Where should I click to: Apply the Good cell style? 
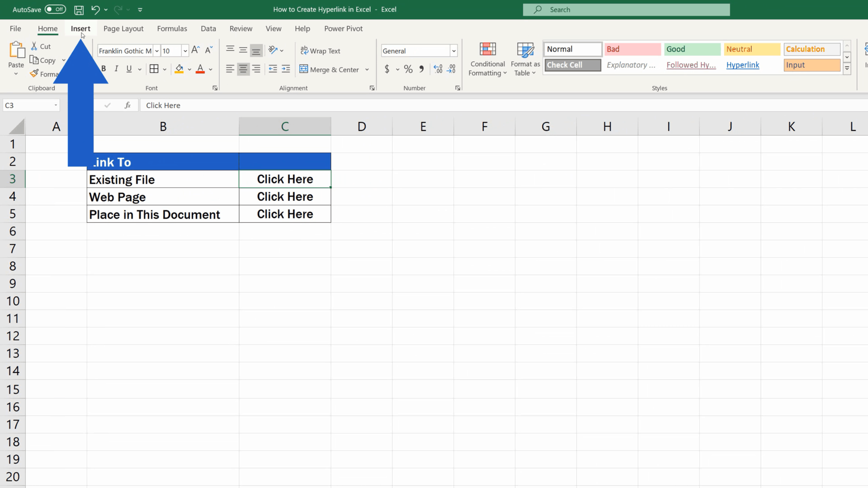(692, 49)
